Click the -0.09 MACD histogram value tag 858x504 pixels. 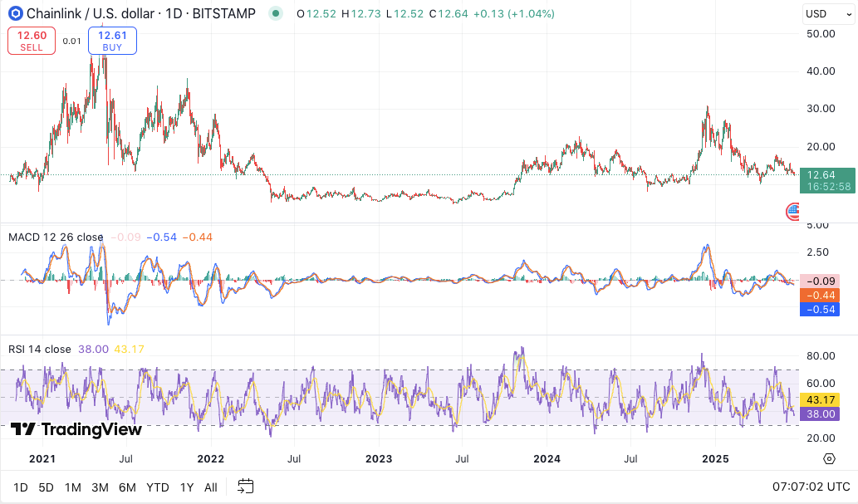pyautogui.click(x=820, y=281)
